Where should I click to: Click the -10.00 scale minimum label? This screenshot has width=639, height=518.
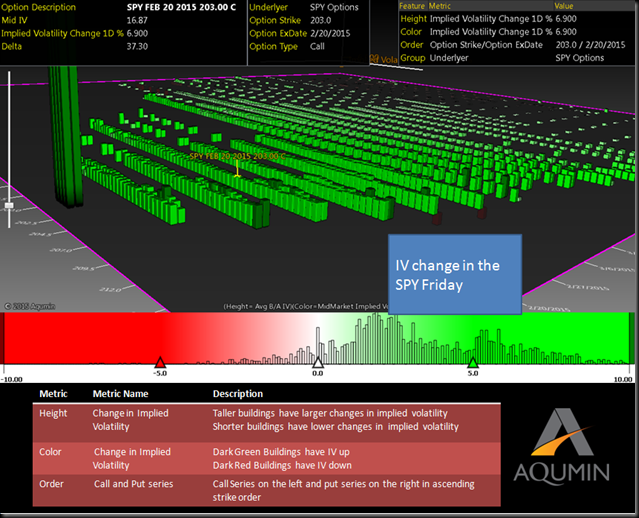(12, 379)
